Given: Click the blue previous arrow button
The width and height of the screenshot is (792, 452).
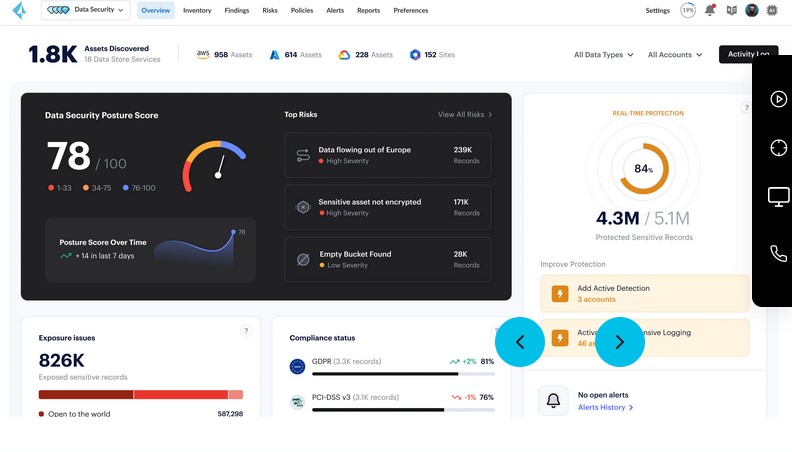Looking at the screenshot, I should [x=520, y=342].
